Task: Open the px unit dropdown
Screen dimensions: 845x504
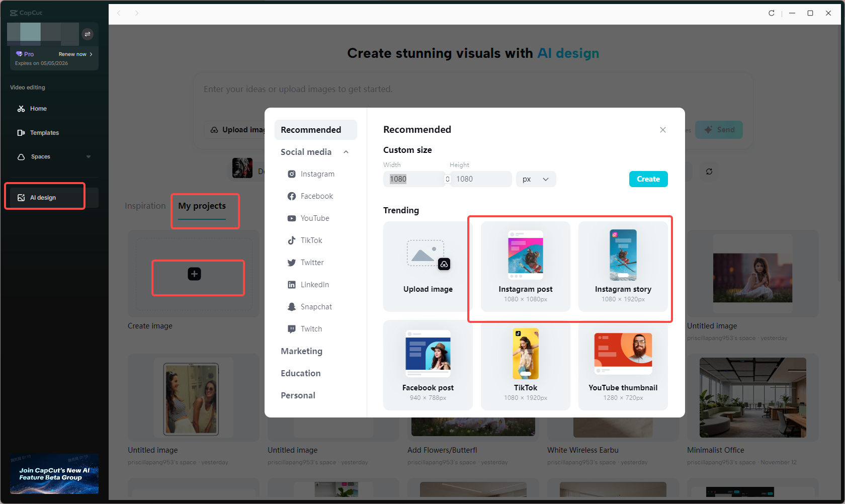Action: [535, 179]
